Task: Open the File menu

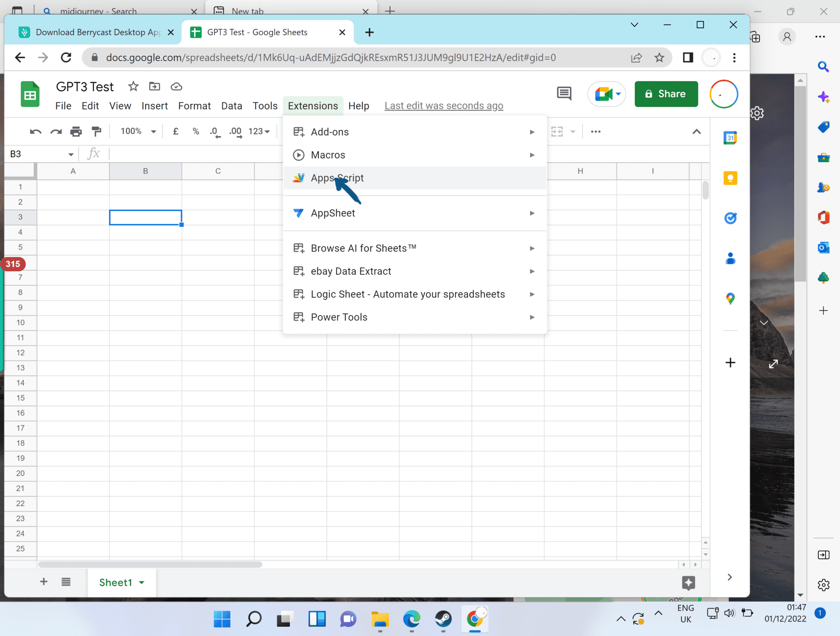Action: pos(63,106)
